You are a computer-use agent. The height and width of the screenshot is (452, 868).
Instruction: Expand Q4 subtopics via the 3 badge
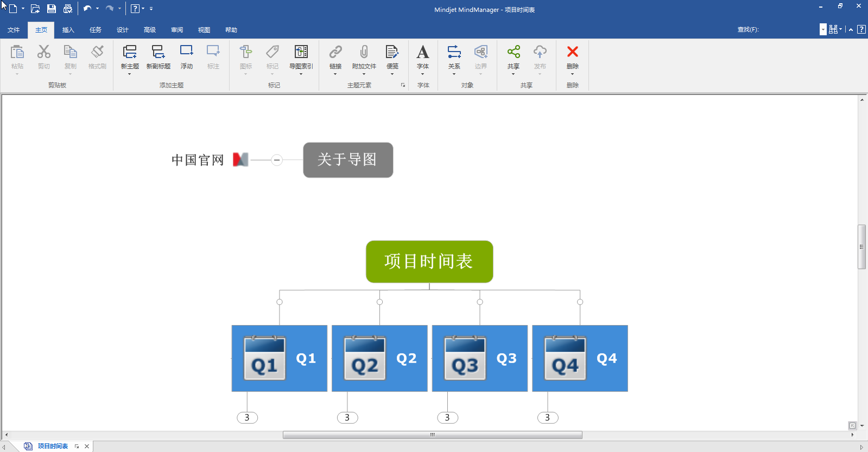(x=547, y=418)
